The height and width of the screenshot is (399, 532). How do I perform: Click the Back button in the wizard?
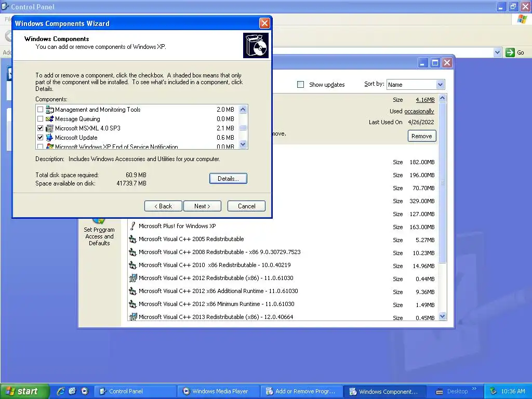click(x=163, y=206)
